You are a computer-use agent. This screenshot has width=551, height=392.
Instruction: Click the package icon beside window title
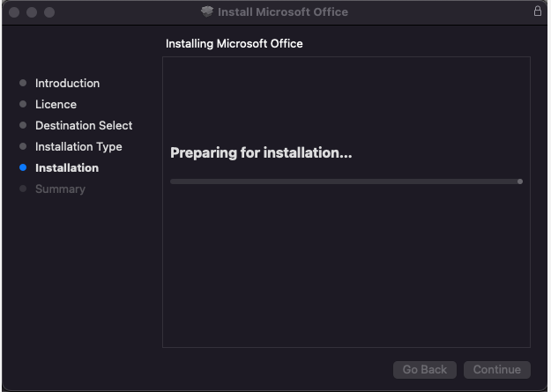click(207, 11)
